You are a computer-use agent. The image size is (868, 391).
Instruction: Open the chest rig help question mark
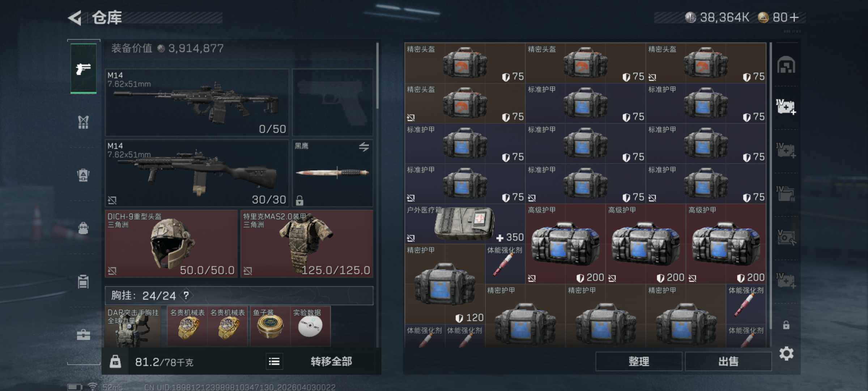(186, 295)
